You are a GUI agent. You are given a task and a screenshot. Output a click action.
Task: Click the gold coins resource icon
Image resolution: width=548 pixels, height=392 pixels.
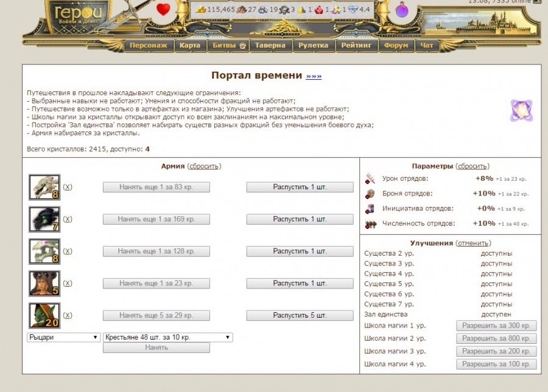click(x=201, y=10)
